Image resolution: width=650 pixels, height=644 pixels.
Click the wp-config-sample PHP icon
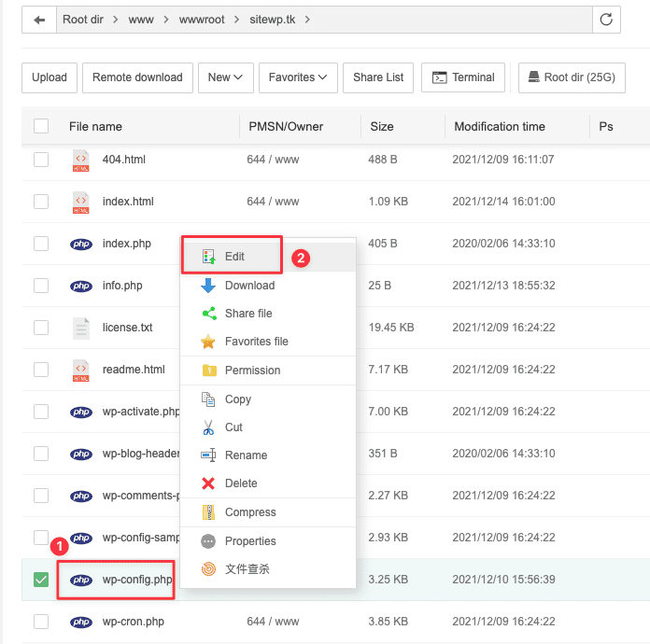tap(81, 538)
